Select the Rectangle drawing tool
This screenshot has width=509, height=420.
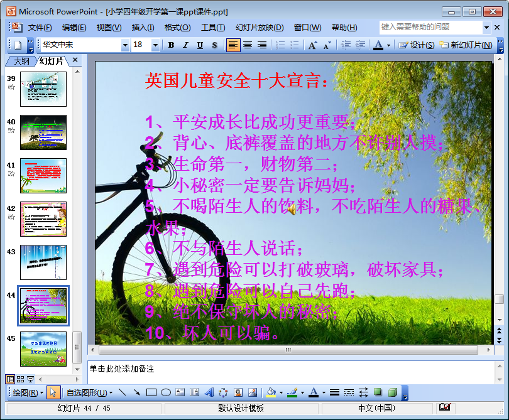[151, 393]
